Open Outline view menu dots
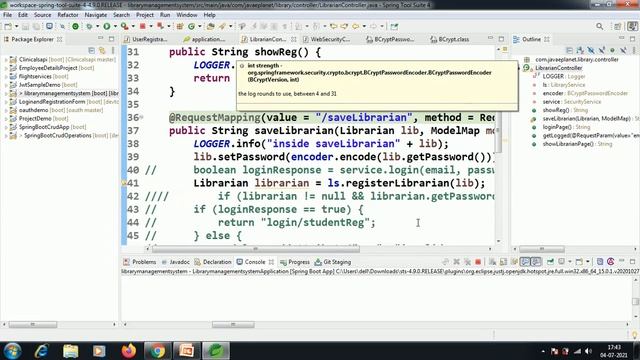This screenshot has height=360, width=640. 634,50
